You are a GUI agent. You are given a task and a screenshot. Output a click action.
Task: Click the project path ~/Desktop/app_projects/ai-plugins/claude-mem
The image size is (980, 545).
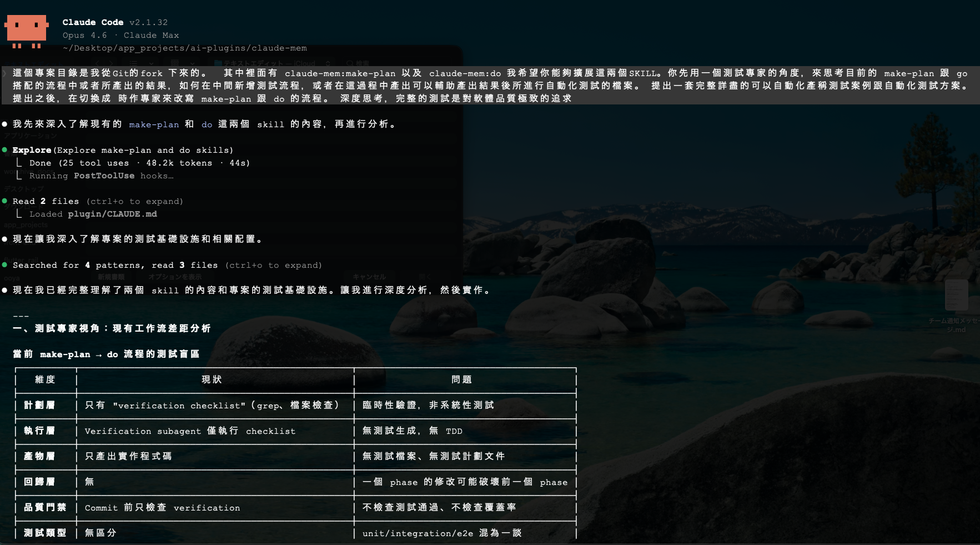pyautogui.click(x=184, y=48)
